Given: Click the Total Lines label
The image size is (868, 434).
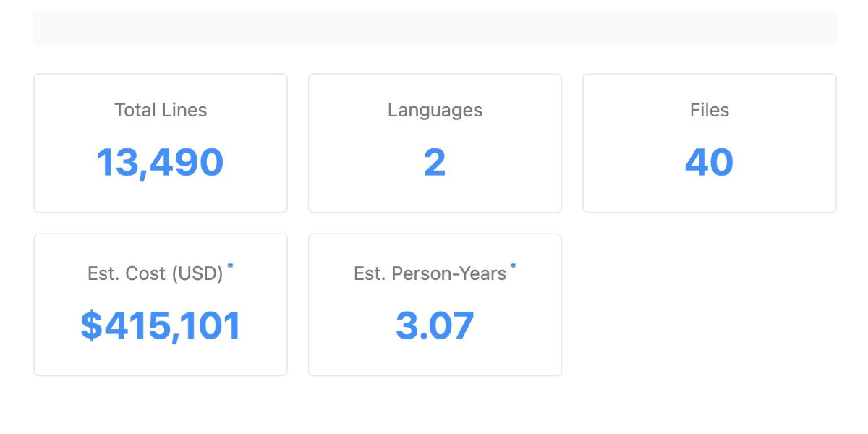Looking at the screenshot, I should [161, 110].
